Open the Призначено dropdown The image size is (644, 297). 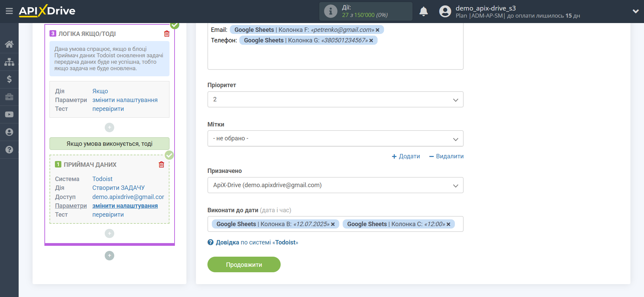click(x=335, y=185)
